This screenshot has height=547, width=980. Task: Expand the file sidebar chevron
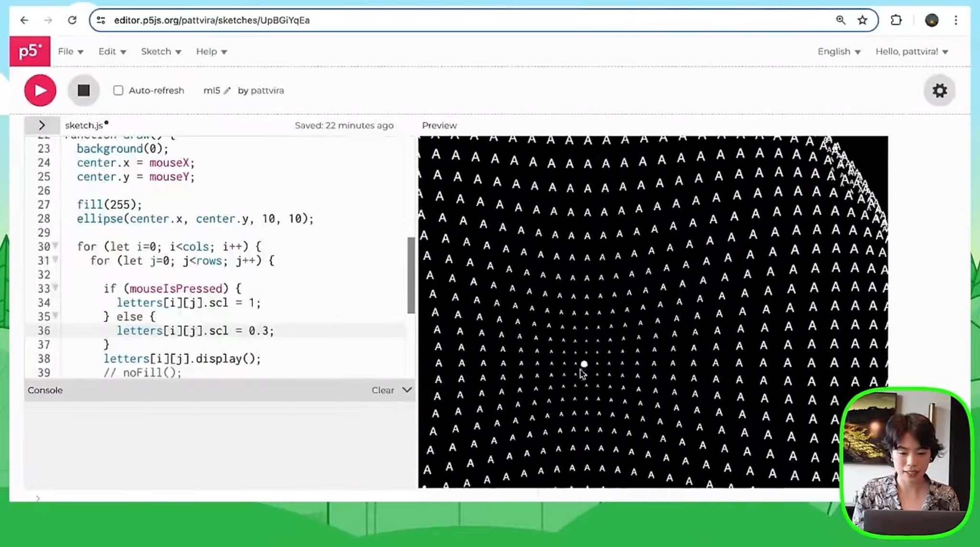coord(42,125)
